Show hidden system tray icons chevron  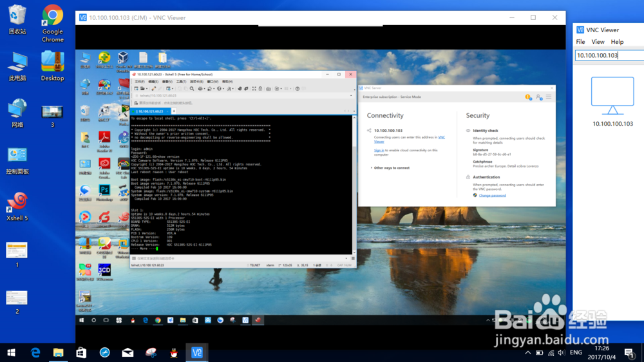click(x=529, y=353)
